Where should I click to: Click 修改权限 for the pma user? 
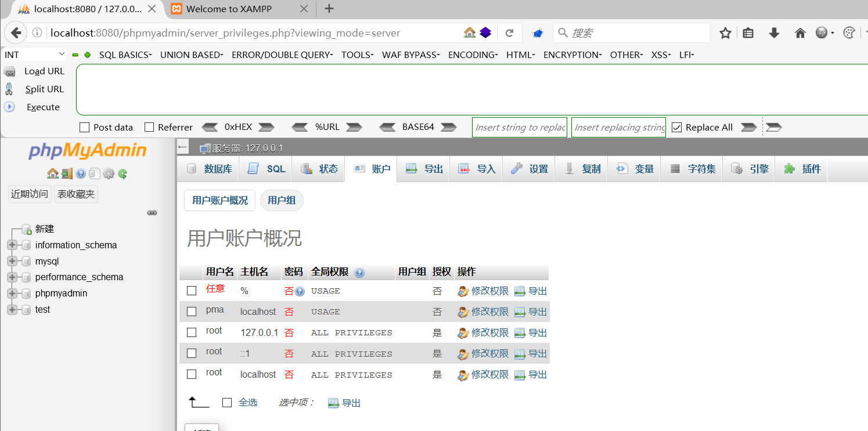click(483, 312)
